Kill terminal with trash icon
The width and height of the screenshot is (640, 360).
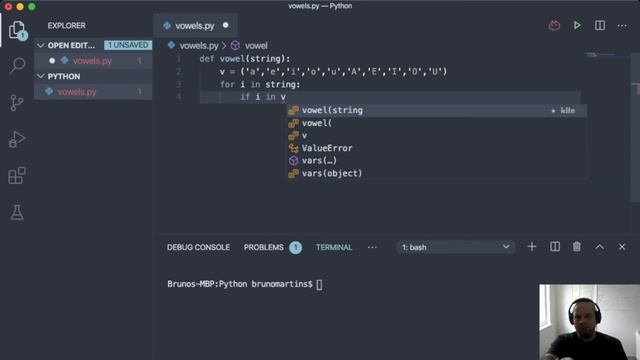pyautogui.click(x=576, y=247)
